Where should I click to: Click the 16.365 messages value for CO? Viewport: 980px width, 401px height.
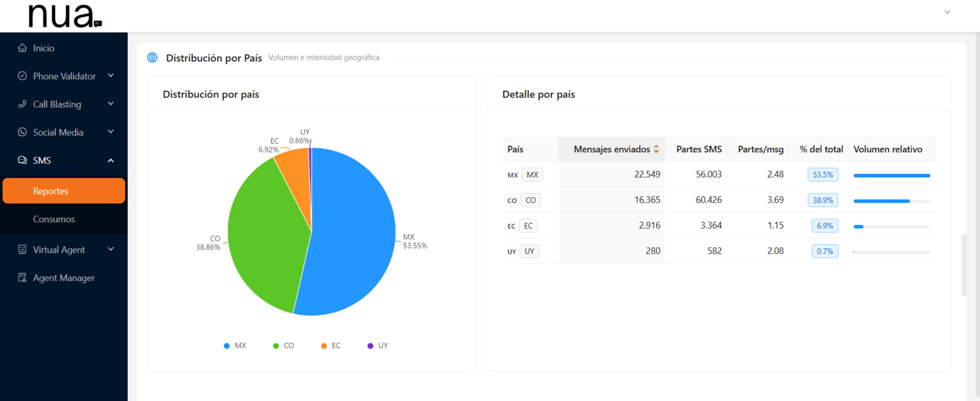pos(647,200)
